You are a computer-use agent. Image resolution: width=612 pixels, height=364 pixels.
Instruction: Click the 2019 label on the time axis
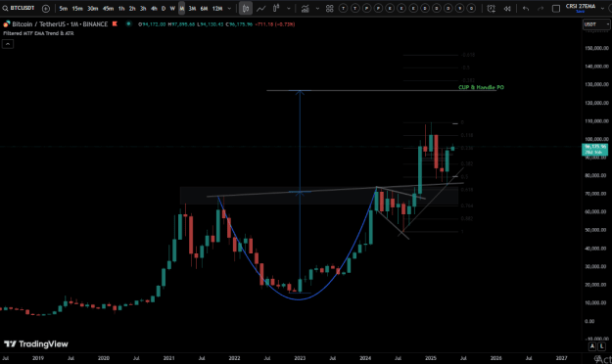pos(38,358)
